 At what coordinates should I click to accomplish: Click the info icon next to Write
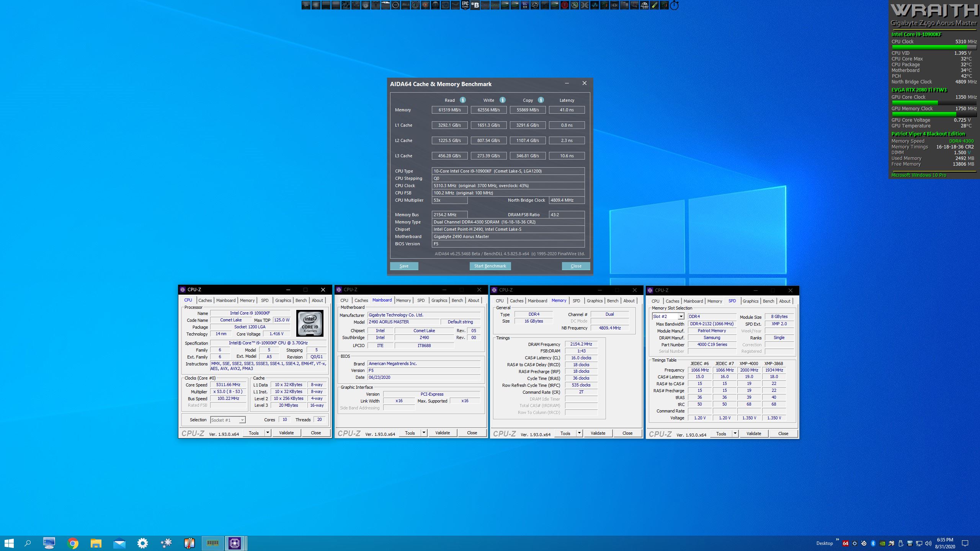[x=503, y=100]
